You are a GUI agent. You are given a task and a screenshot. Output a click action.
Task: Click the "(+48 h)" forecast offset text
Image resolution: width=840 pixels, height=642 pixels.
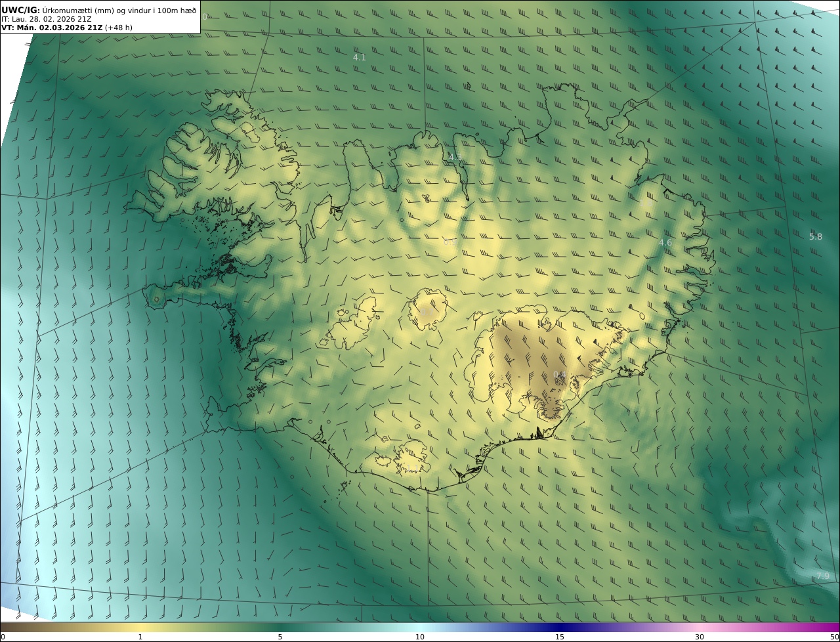point(119,28)
